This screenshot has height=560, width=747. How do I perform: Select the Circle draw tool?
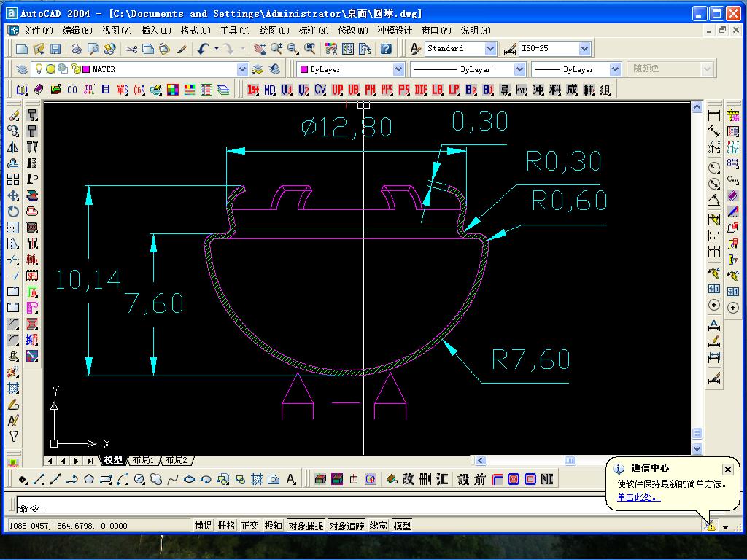click(139, 479)
